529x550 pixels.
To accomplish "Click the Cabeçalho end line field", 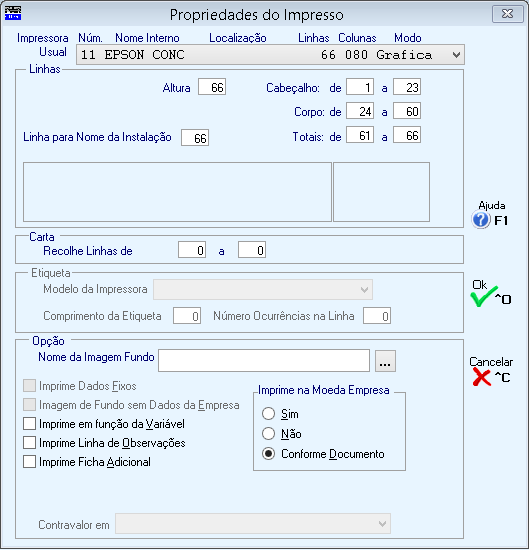I will tap(407, 87).
